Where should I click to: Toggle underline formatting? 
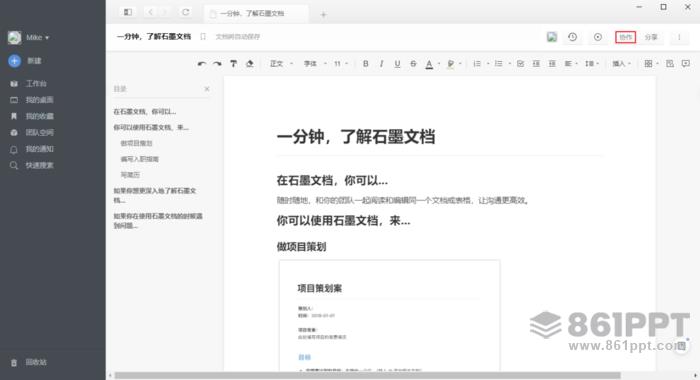coord(397,64)
